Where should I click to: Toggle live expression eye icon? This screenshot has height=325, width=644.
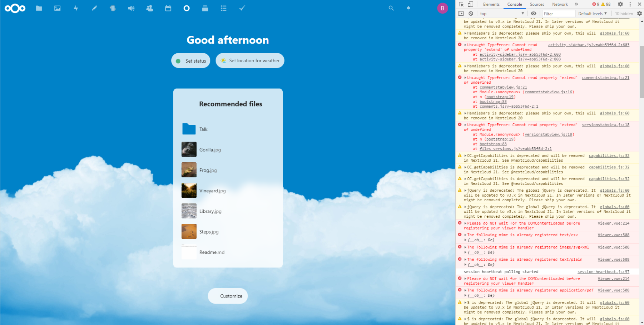(x=534, y=14)
